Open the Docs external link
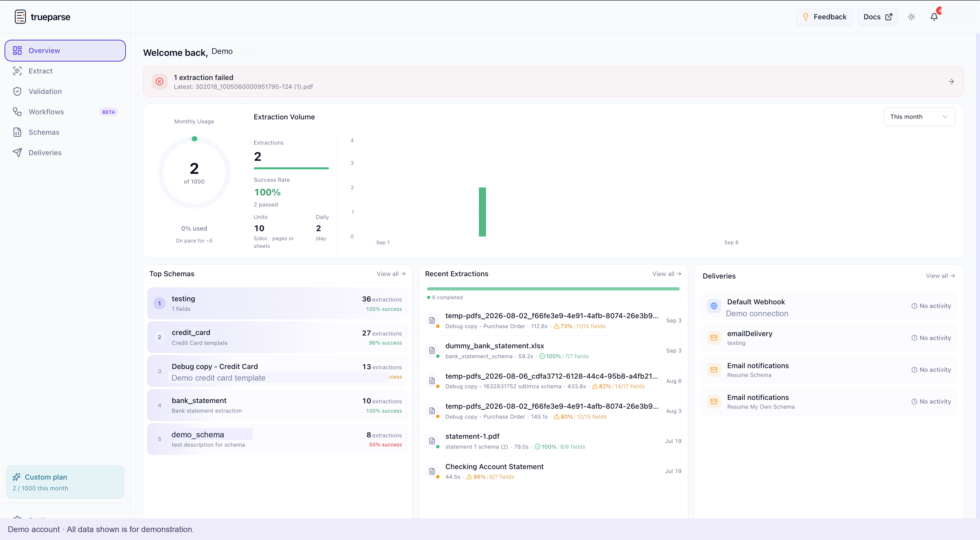Screen dimensions: 980x540 point(878,17)
